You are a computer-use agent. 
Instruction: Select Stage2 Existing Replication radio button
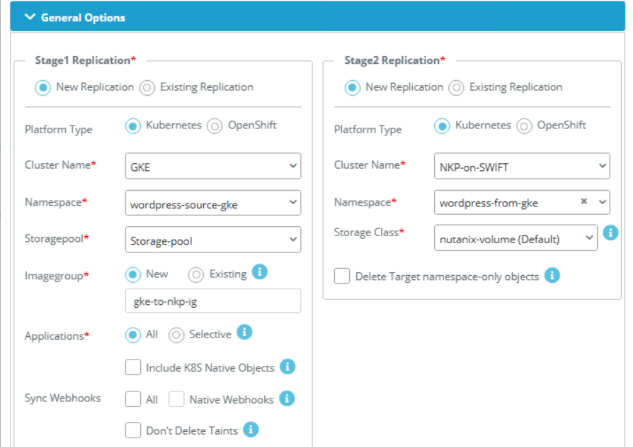456,88
